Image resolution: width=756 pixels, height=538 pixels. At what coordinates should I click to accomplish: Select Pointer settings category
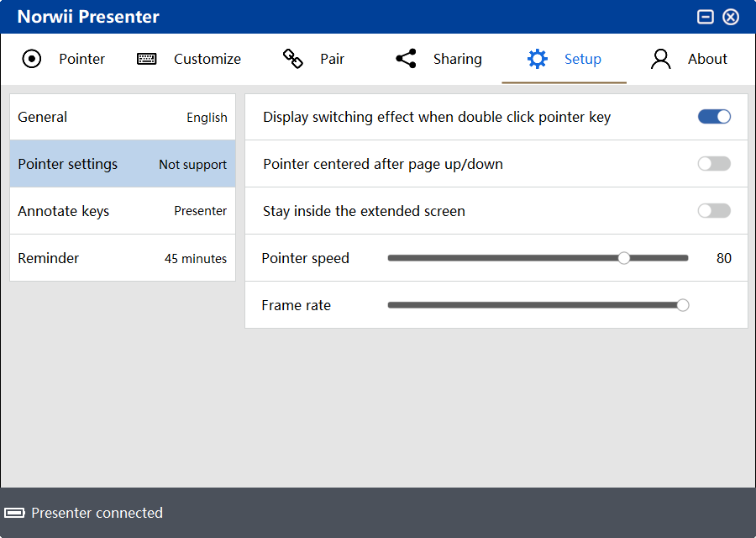123,164
